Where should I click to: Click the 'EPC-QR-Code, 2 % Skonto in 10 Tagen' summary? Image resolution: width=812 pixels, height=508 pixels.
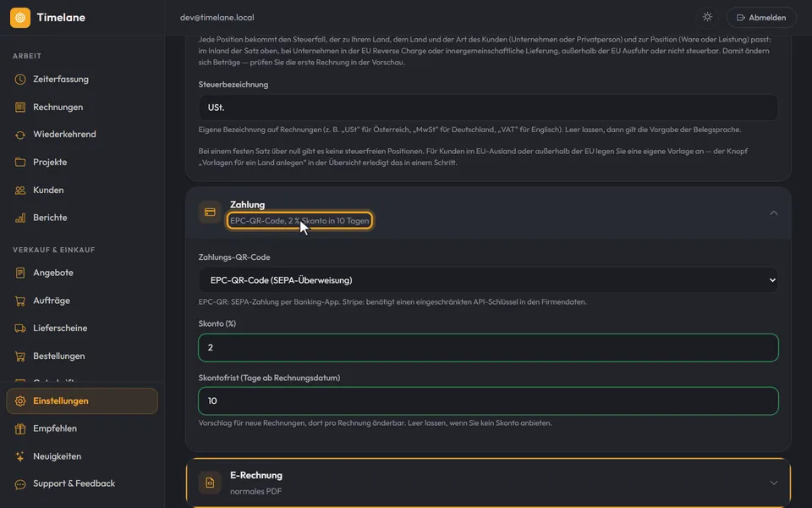click(x=299, y=220)
